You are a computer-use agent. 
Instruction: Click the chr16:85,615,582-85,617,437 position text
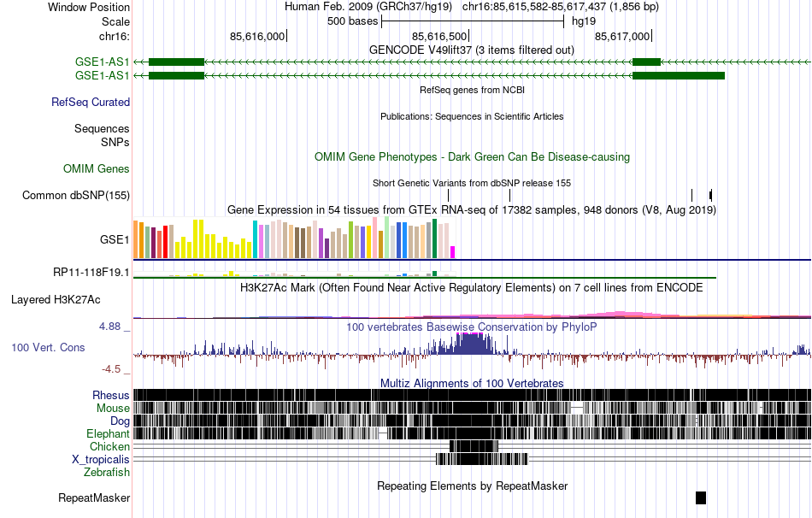point(561,7)
